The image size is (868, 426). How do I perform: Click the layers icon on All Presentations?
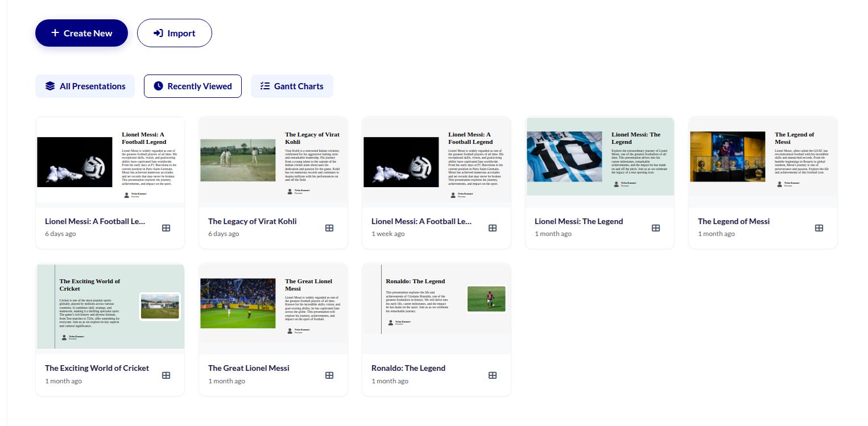[x=49, y=86]
